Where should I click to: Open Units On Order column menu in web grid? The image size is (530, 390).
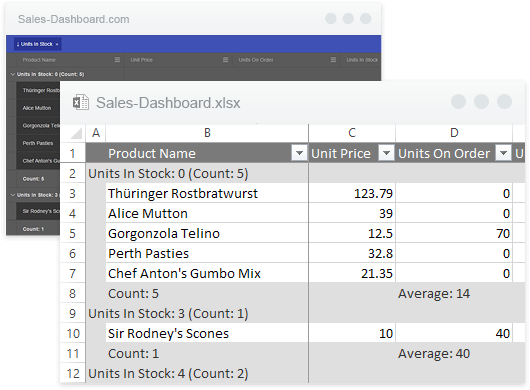click(x=333, y=60)
